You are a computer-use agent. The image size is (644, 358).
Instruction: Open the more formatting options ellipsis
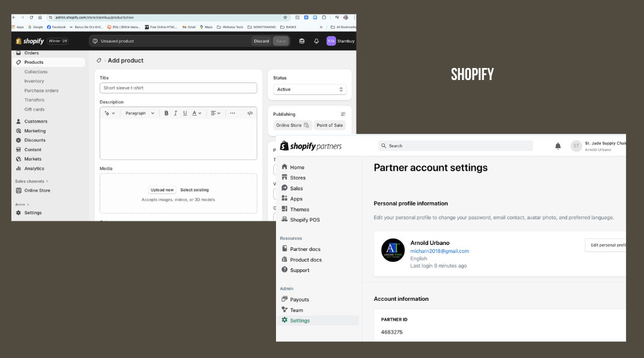[x=233, y=113]
